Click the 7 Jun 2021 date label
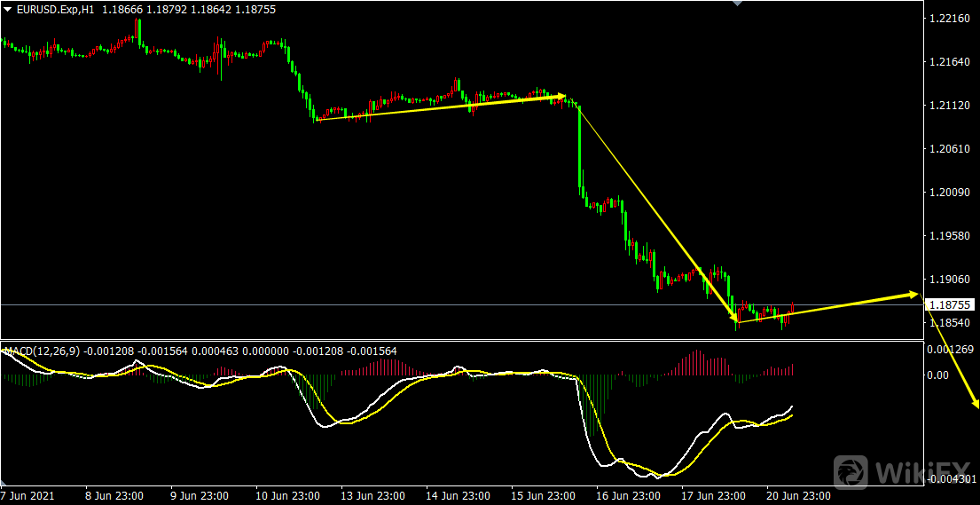This screenshot has width=980, height=505. click(x=27, y=495)
